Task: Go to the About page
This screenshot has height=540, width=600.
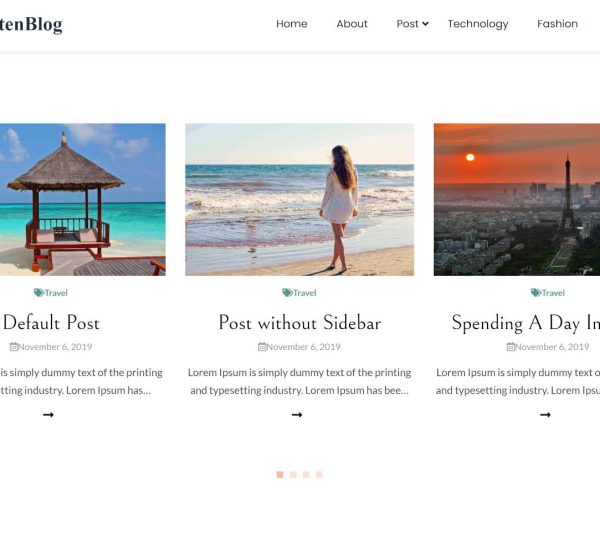Action: (352, 24)
